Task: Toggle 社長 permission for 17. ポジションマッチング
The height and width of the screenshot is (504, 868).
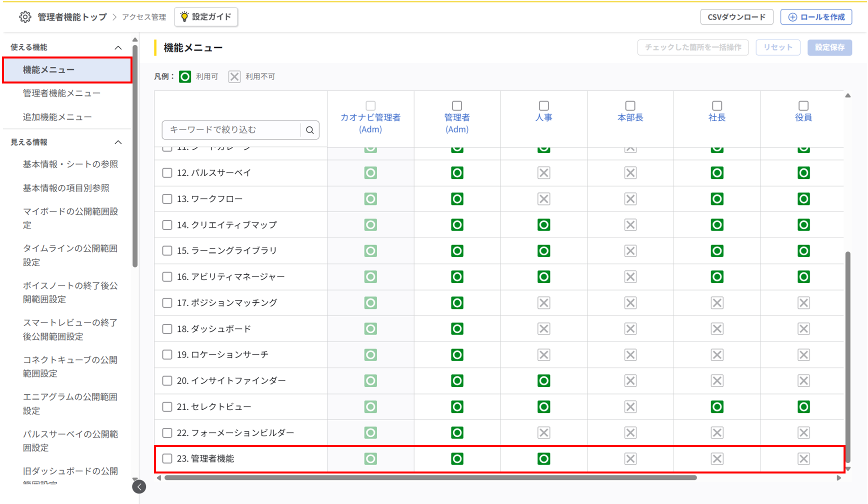Action: (716, 303)
